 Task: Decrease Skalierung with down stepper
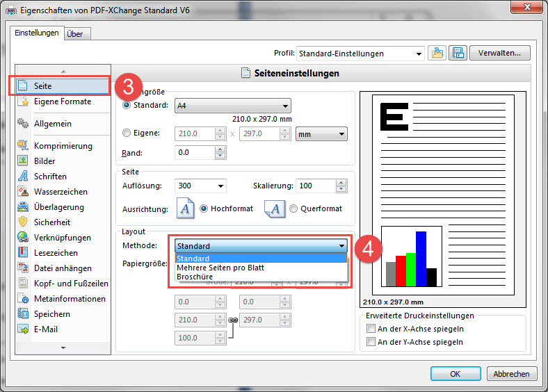[341, 189]
